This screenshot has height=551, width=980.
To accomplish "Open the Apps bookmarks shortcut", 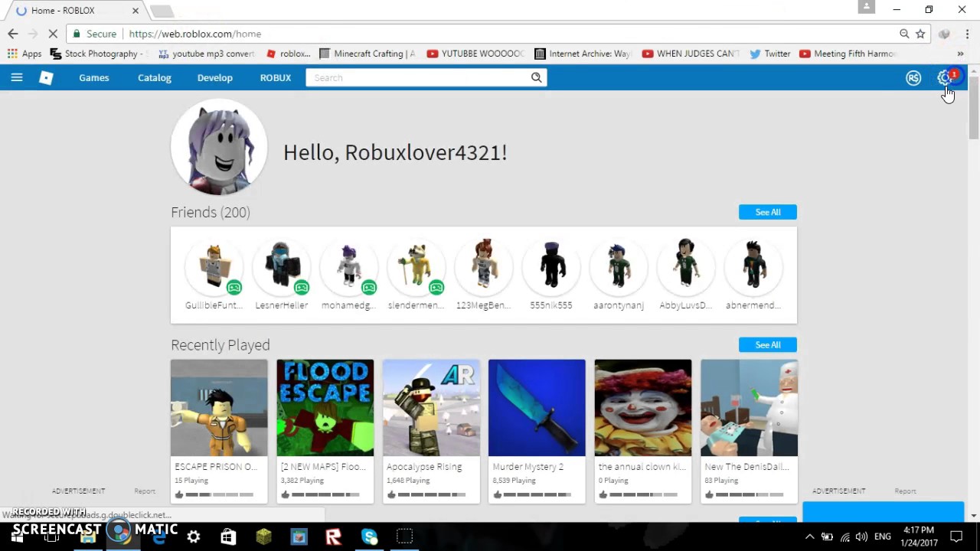I will click(x=24, y=54).
